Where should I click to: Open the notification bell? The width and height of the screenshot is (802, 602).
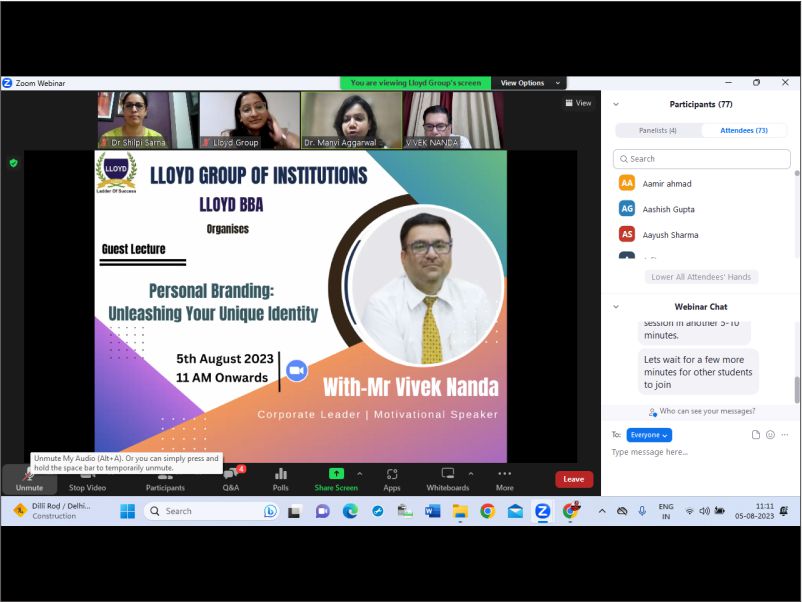(x=784, y=511)
